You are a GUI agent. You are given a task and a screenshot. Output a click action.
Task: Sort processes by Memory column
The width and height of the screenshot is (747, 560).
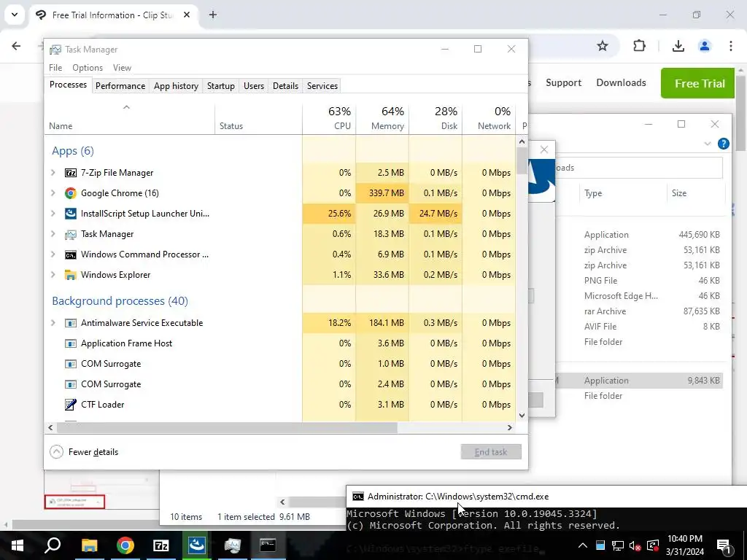tap(382, 118)
